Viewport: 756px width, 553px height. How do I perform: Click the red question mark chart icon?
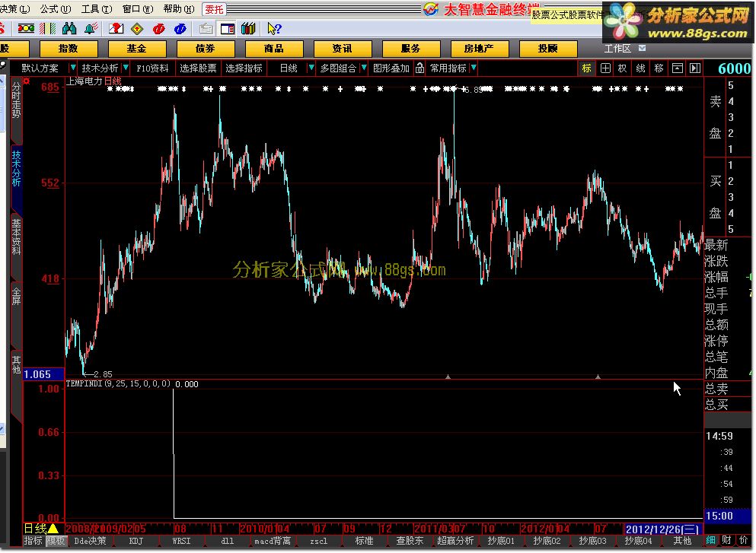116,29
